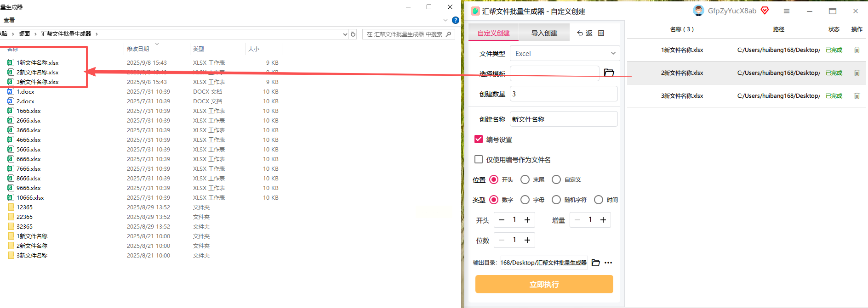Select position 开头 radio button
Screen dimensions: 868x308
pos(494,179)
